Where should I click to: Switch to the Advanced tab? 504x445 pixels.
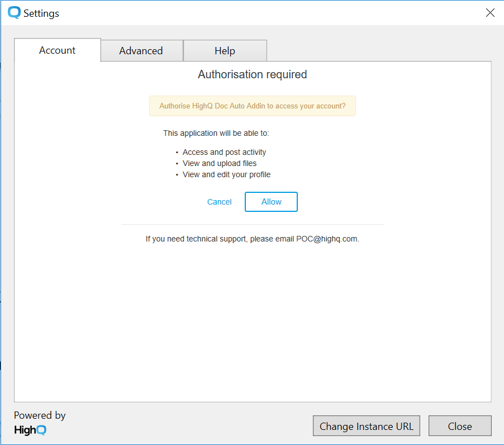pos(142,51)
